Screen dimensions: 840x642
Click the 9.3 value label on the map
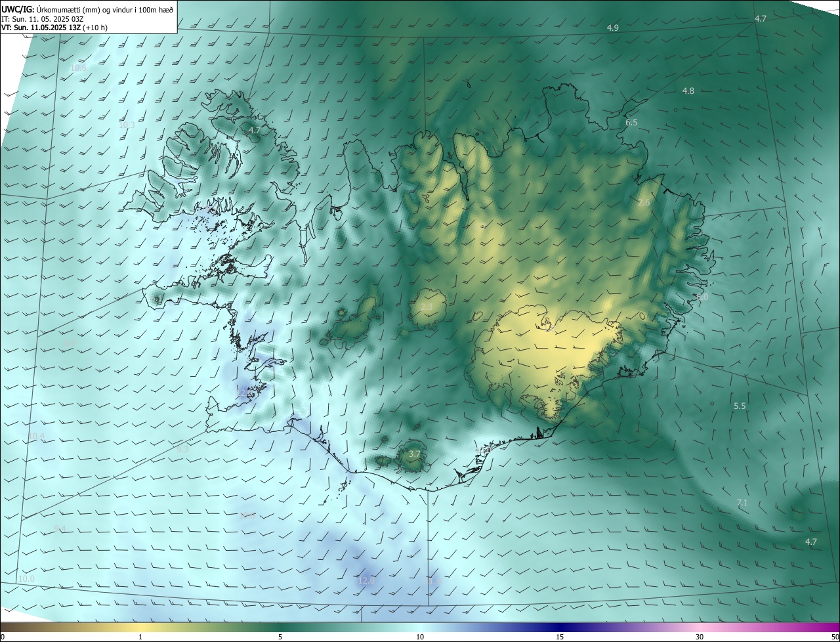[x=182, y=449]
